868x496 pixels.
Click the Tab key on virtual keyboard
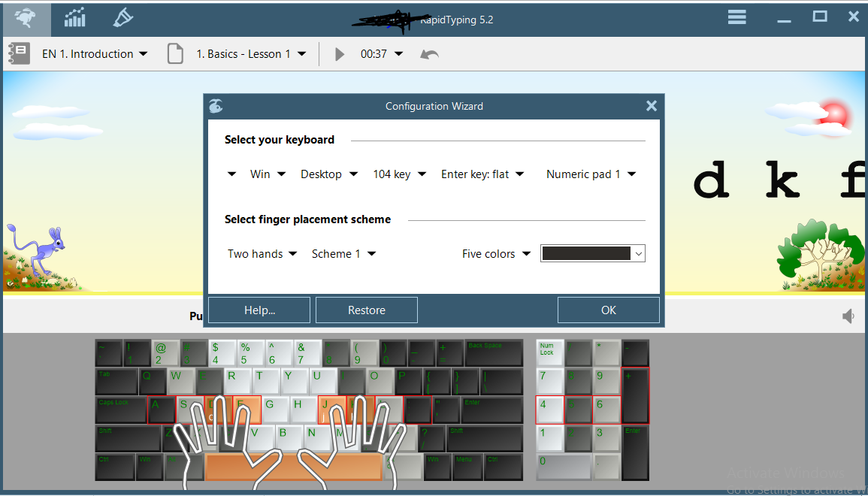click(x=116, y=382)
